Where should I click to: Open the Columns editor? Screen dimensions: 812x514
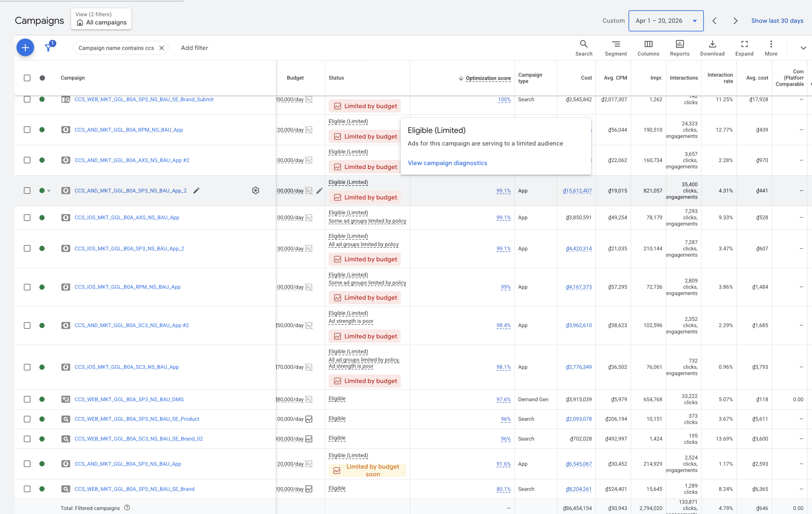tap(648, 48)
